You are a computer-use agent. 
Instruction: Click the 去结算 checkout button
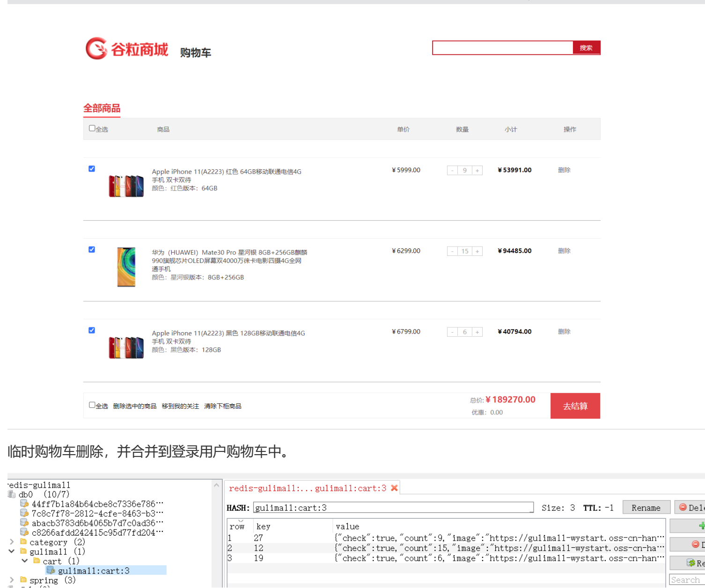(575, 406)
